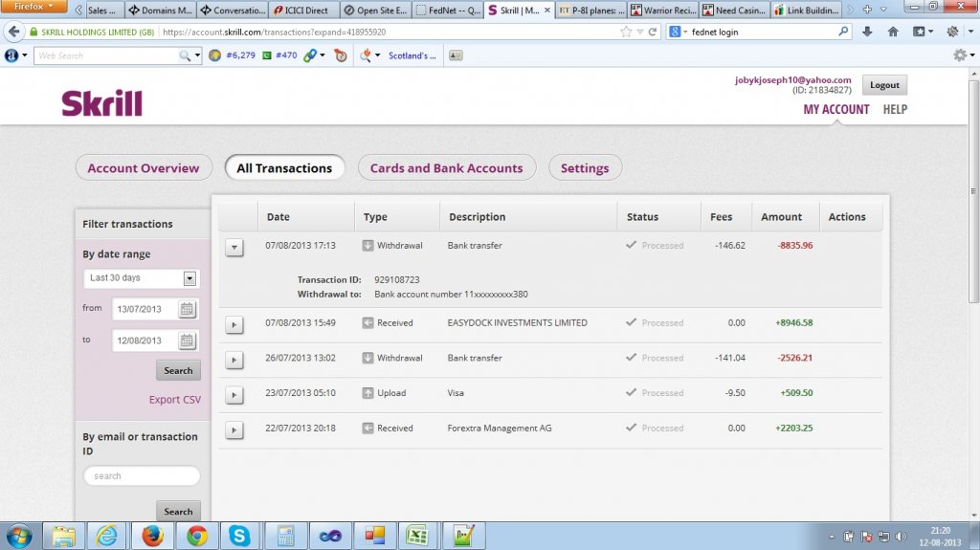Focus the email or transaction ID search field
This screenshot has height=550, width=980.
tap(142, 476)
